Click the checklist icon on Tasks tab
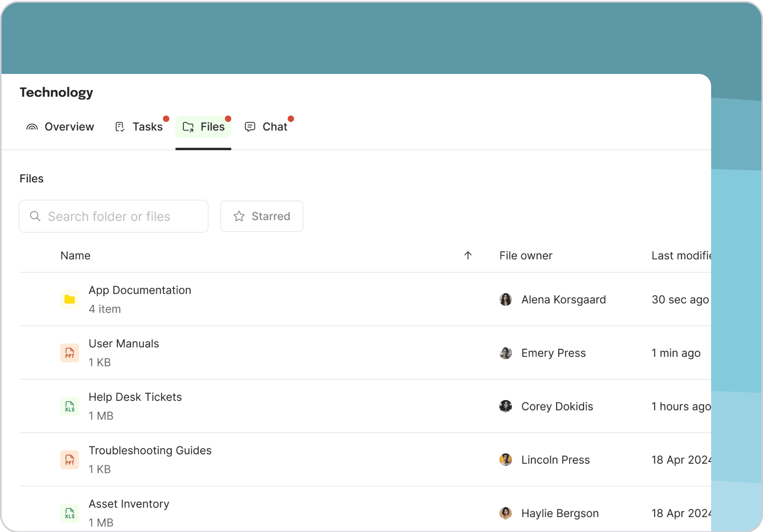763x532 pixels. coord(119,127)
